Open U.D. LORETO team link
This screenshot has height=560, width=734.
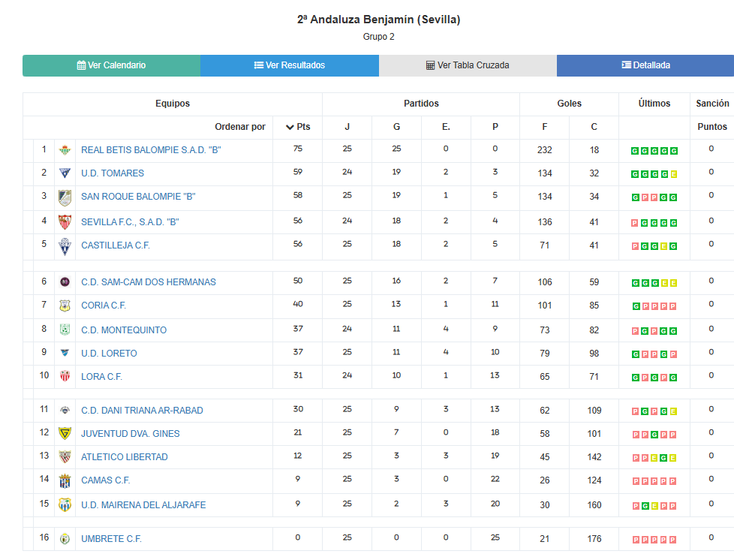(x=109, y=354)
